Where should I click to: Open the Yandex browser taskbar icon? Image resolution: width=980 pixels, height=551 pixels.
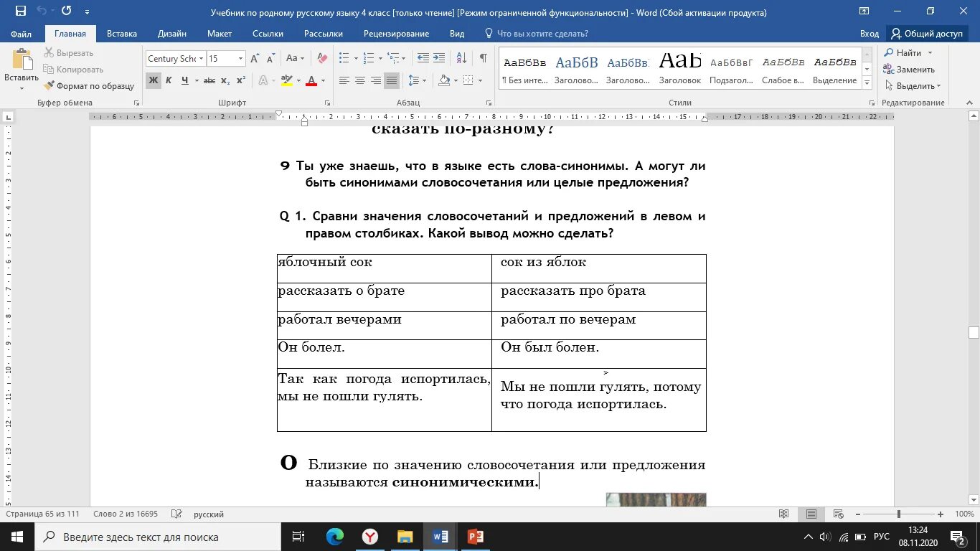(370, 537)
